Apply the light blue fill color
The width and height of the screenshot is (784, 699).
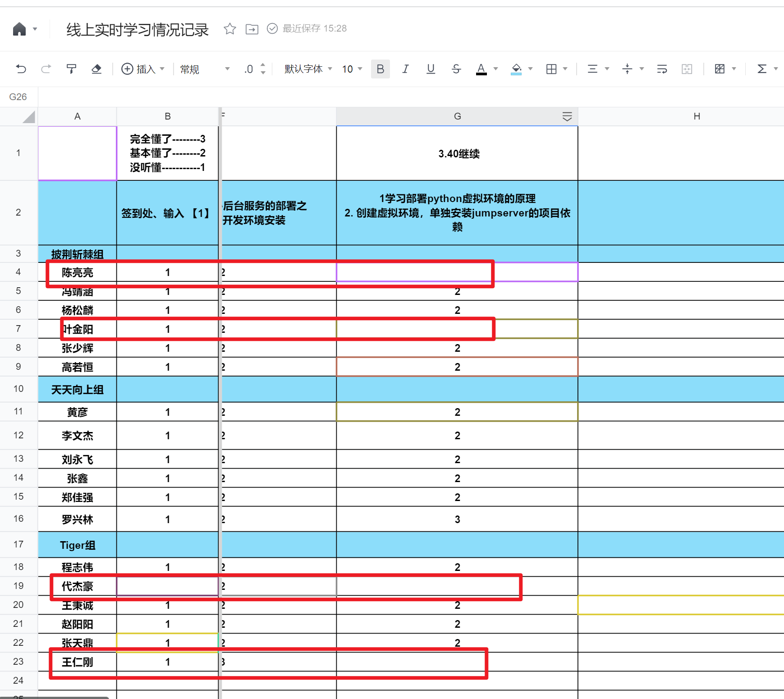point(516,69)
